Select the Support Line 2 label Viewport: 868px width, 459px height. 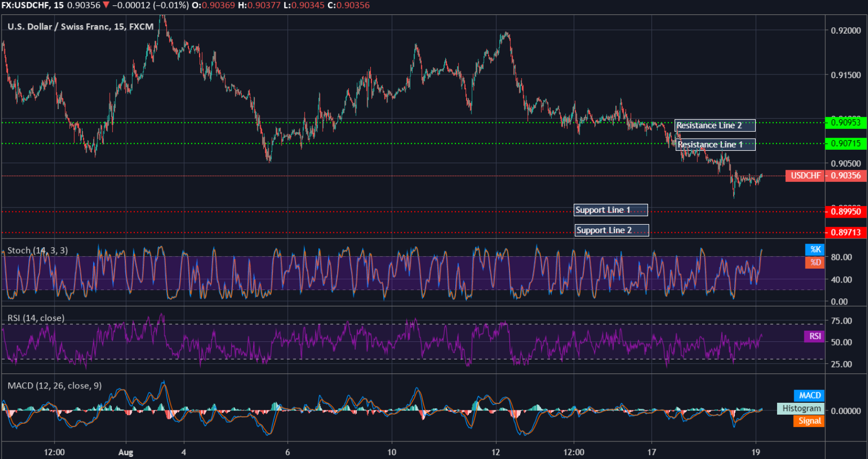[612, 230]
